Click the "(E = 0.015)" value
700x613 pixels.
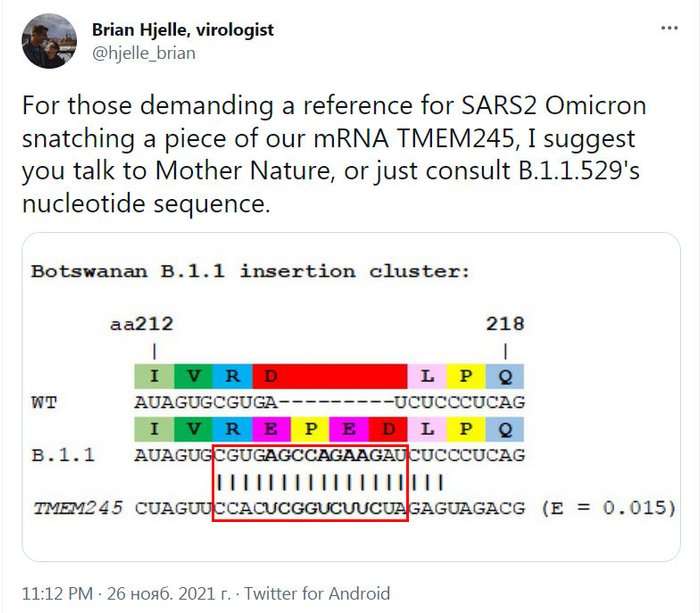pos(603,508)
